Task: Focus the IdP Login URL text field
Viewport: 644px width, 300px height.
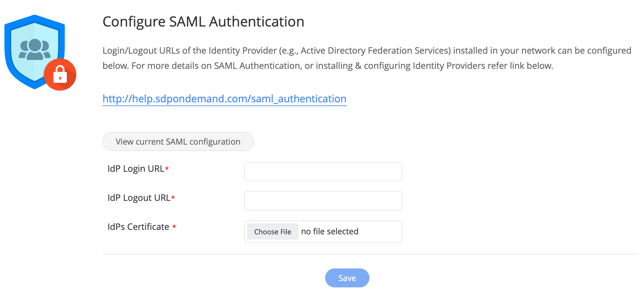Action: (x=323, y=172)
